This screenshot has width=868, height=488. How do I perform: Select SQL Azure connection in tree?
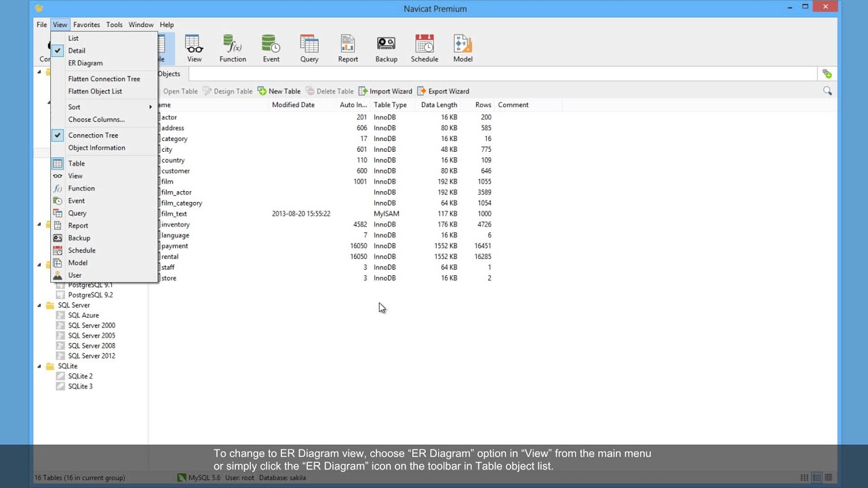83,315
